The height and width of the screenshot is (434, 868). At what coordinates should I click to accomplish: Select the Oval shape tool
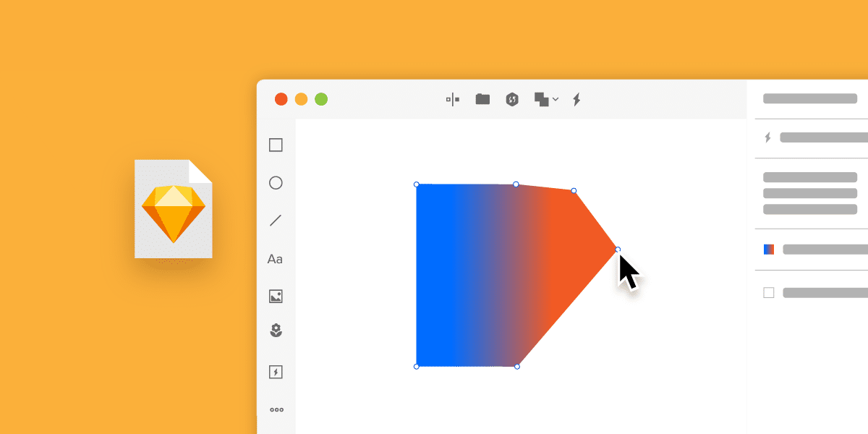[276, 183]
